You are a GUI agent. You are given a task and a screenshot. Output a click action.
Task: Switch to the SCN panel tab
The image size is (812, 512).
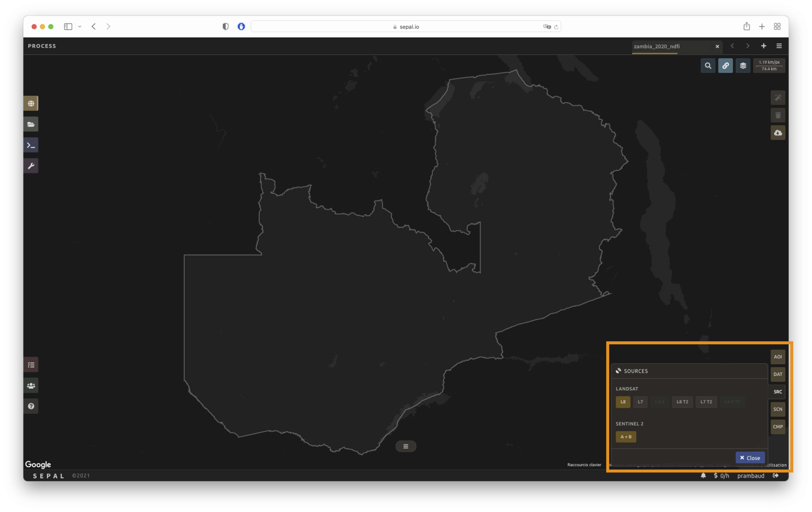(x=778, y=409)
